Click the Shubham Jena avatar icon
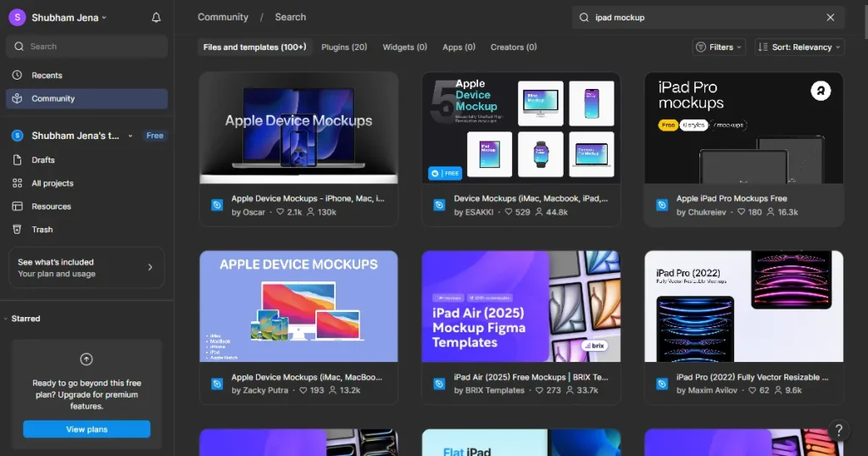Image resolution: width=868 pixels, height=456 pixels. (x=17, y=18)
